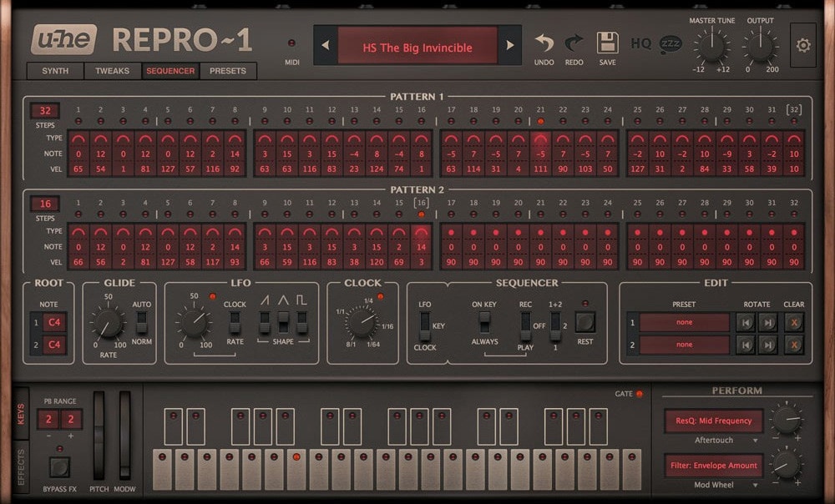This screenshot has width=835, height=504.
Task: Load the previous preset with the left arrow
Action: (x=326, y=45)
